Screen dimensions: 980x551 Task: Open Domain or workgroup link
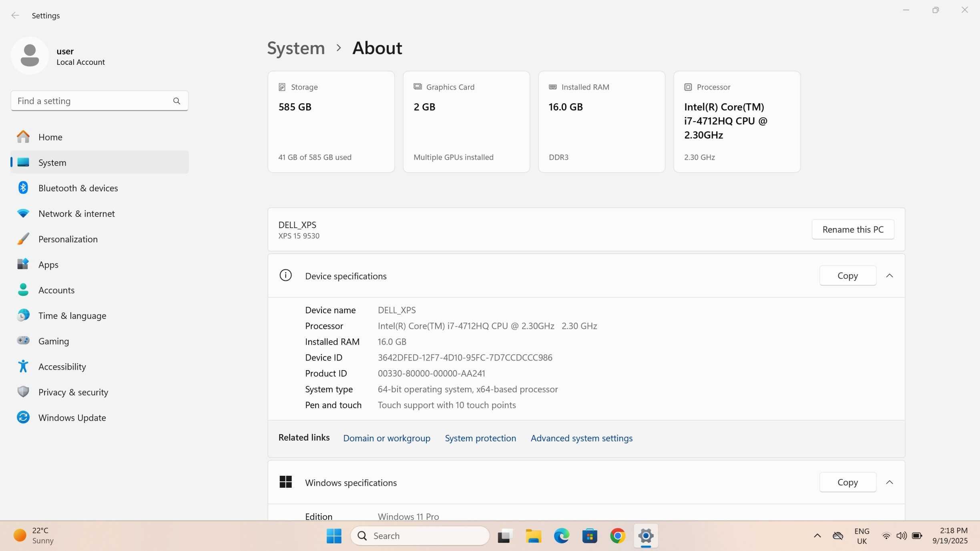pyautogui.click(x=387, y=438)
